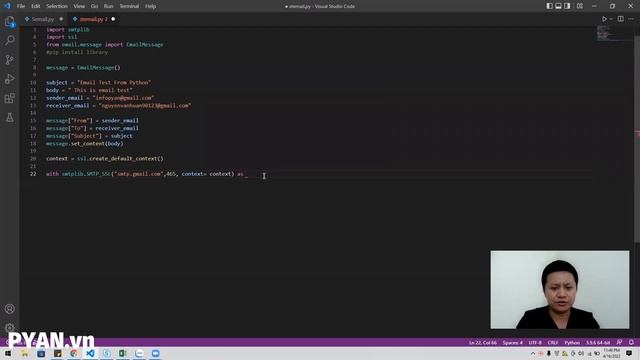Viewport: 640px width, 360px height.
Task: Toggle Secondary Side Bar layout icon
Action: (x=567, y=6)
